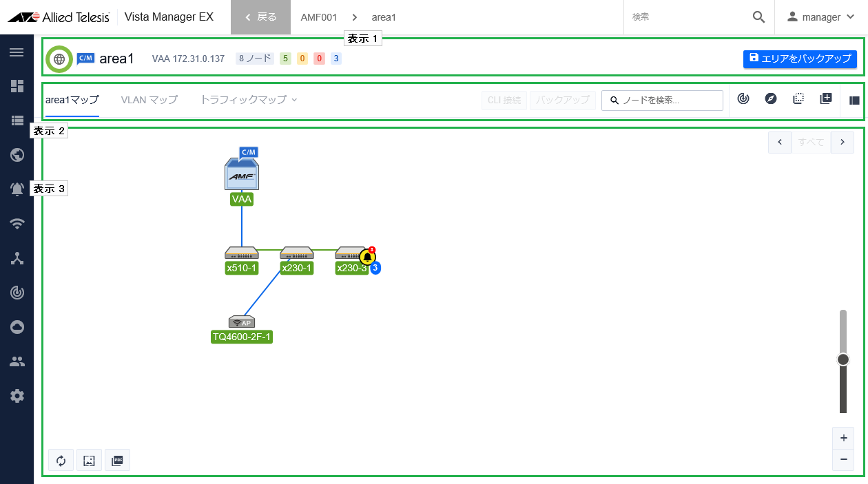
Task: Click the add-to-collection plus icon in toolbar
Action: click(x=826, y=99)
